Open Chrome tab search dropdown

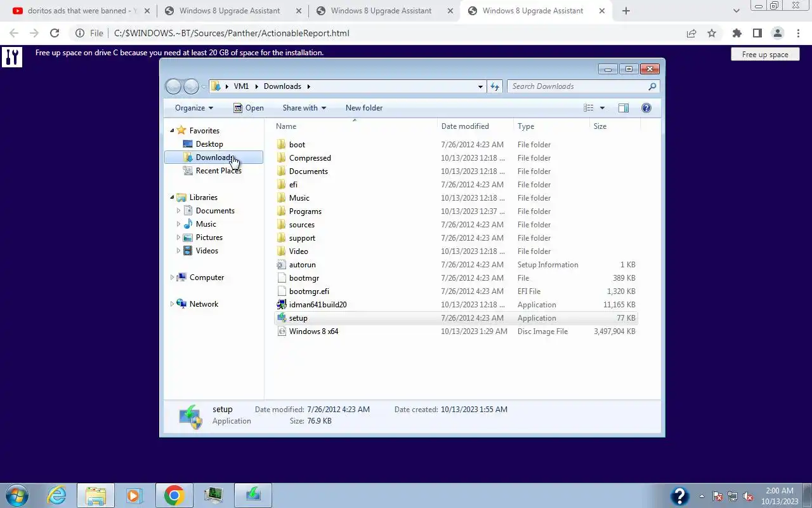[x=737, y=11]
